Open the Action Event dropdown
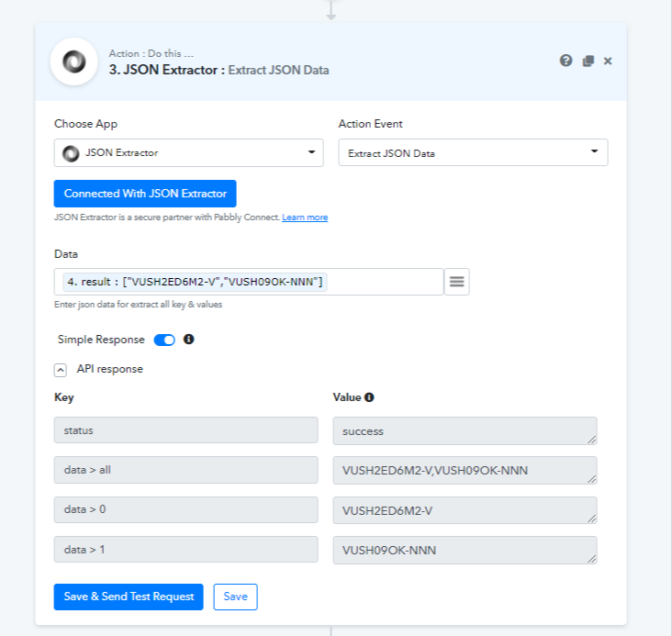Image resolution: width=672 pixels, height=636 pixels. pos(473,152)
